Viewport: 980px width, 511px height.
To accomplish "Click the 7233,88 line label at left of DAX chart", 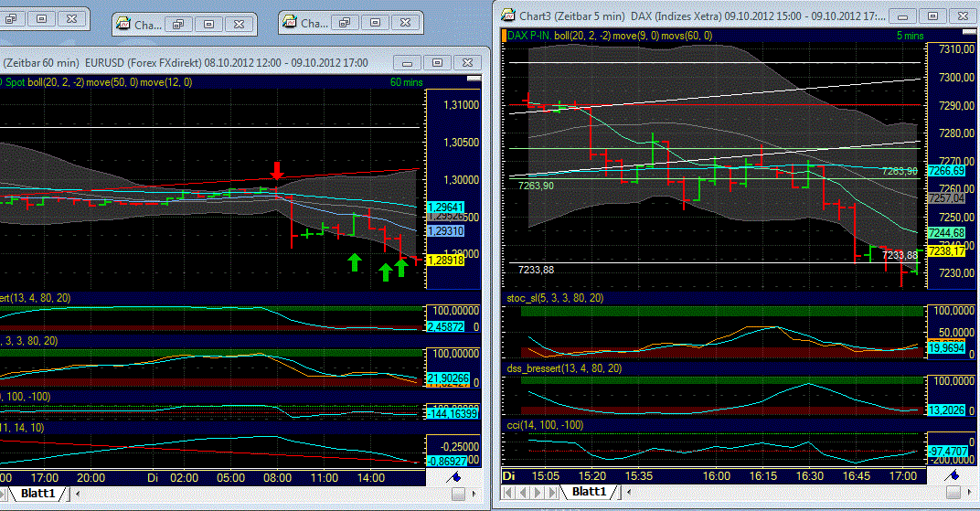I will pyautogui.click(x=536, y=270).
